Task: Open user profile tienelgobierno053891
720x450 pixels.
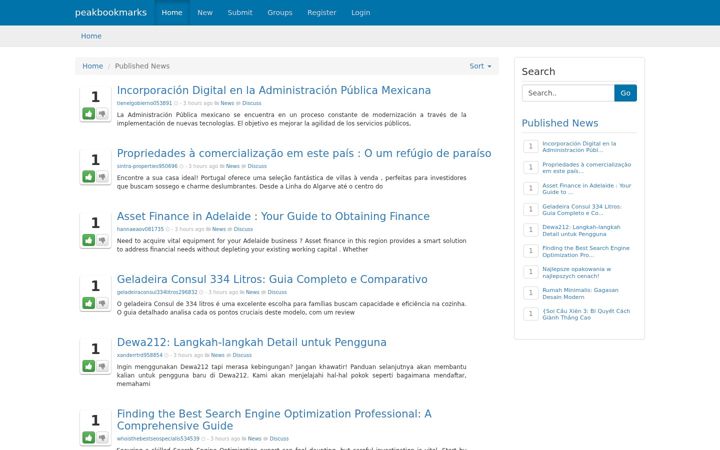Action: coord(144,103)
